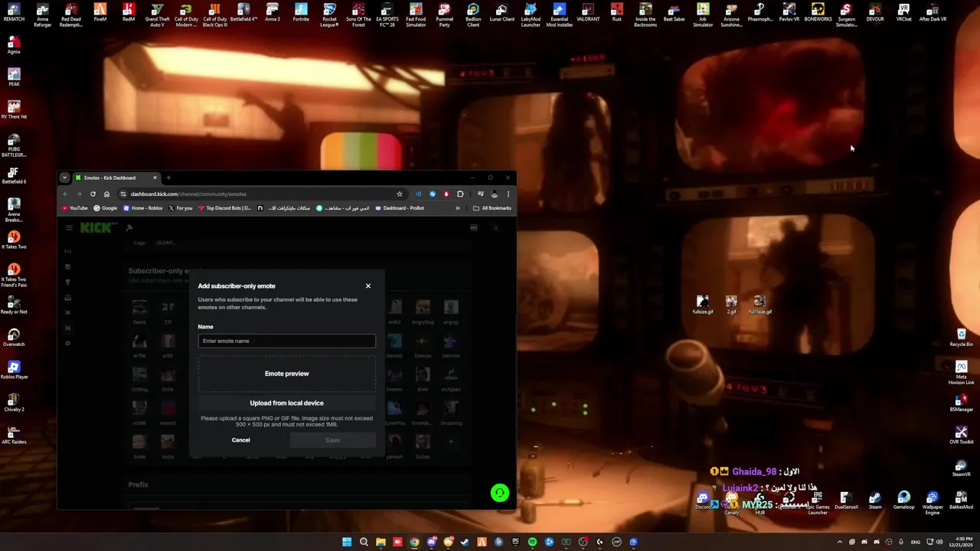Open the All Bookmarks folder
Viewport: 980px width, 551px height.
[x=492, y=208]
